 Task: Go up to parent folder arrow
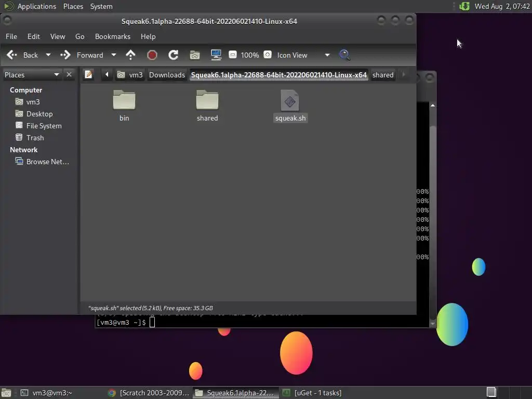click(130, 55)
